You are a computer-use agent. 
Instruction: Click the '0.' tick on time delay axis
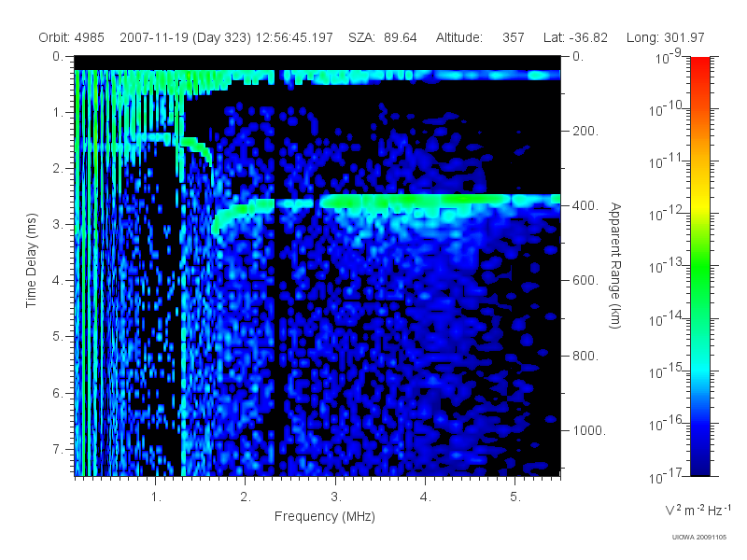point(58,57)
